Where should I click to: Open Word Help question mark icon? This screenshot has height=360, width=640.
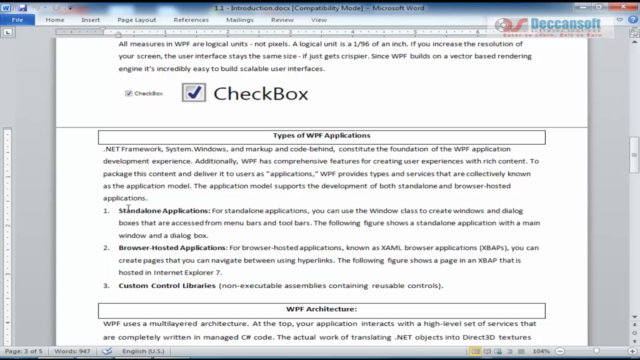pos(633,20)
